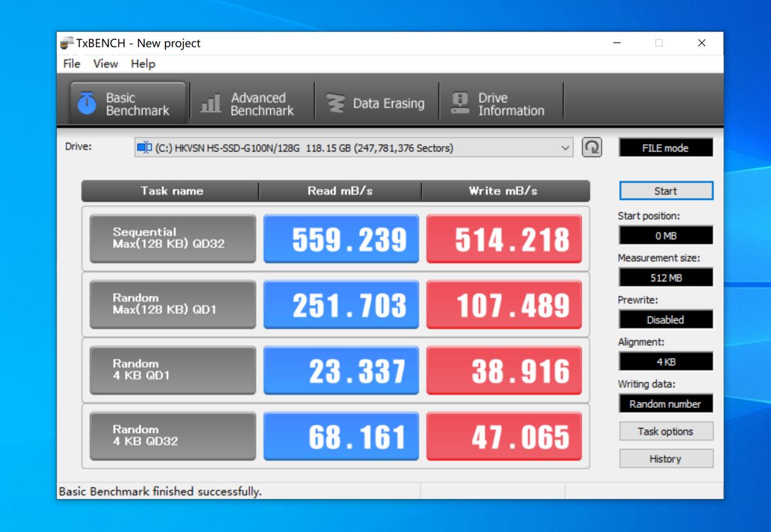This screenshot has height=532, width=771.
Task: Close the TxBENCH window
Action: tap(702, 43)
